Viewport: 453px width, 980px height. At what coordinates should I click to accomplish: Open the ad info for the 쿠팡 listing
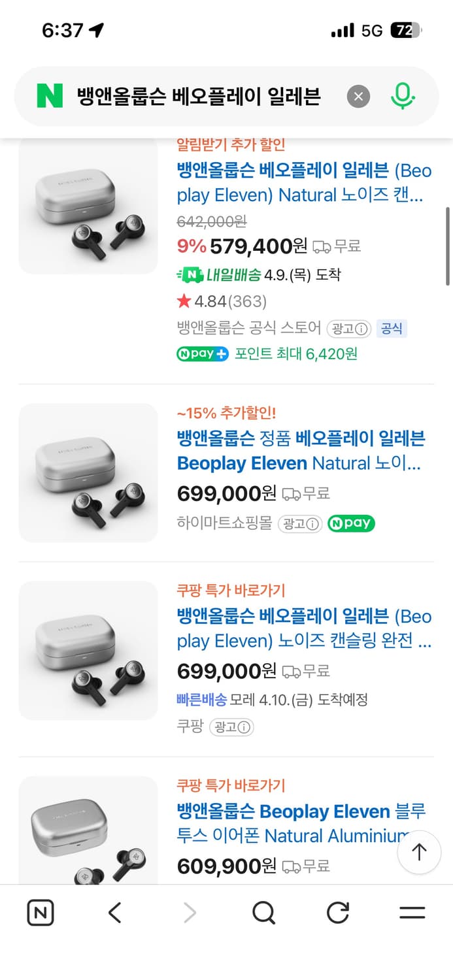tap(231, 727)
